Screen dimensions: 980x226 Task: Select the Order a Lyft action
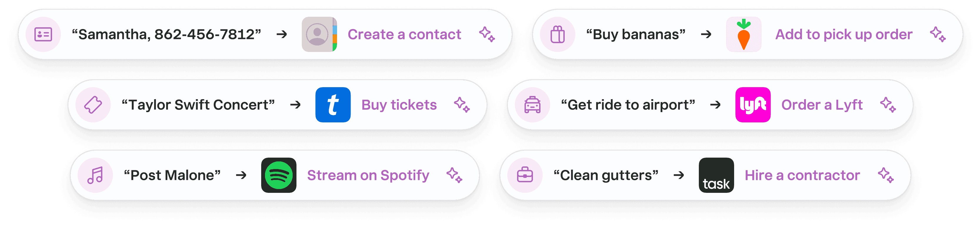tap(821, 105)
